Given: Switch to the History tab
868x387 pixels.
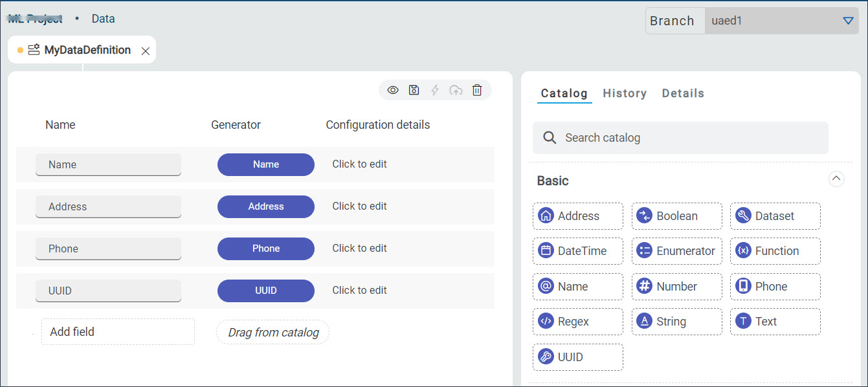Looking at the screenshot, I should tap(624, 93).
